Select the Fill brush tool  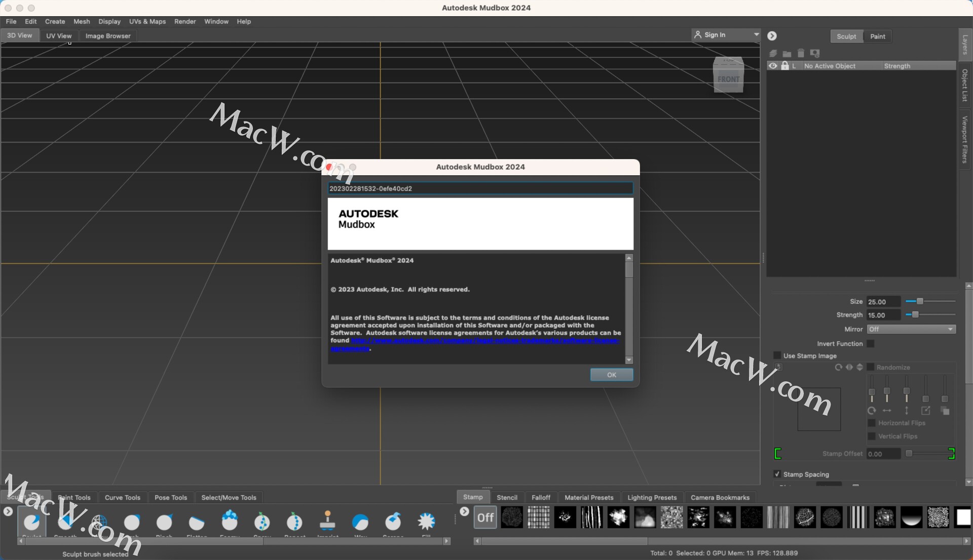click(x=426, y=522)
